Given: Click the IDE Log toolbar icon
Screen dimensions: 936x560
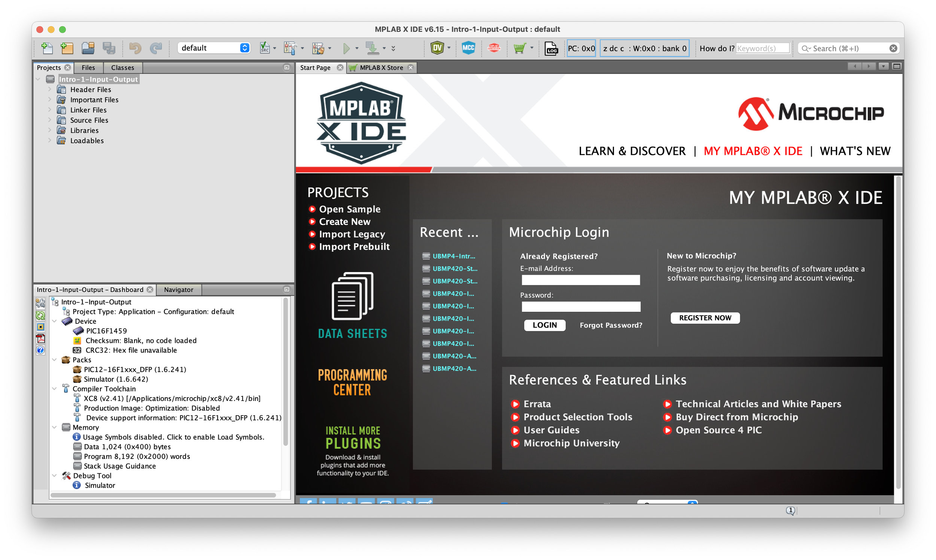Looking at the screenshot, I should (551, 48).
